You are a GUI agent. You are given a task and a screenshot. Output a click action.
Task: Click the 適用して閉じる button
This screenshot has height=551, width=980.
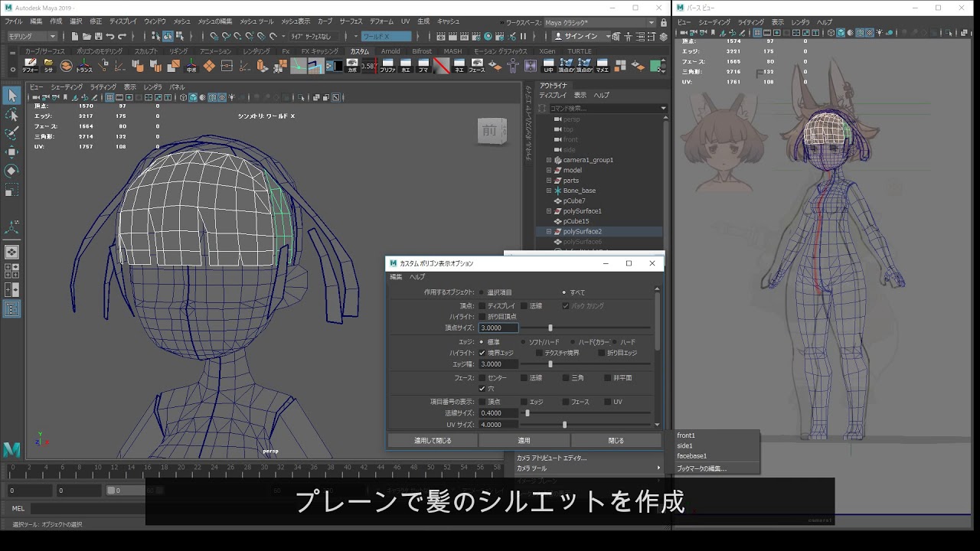433,441
